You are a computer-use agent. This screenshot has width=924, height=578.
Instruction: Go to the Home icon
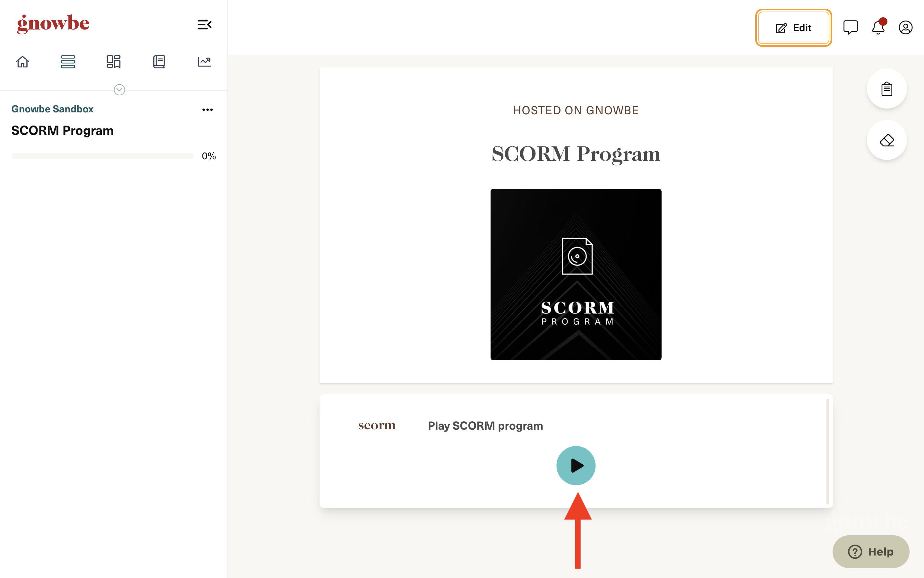(x=22, y=62)
